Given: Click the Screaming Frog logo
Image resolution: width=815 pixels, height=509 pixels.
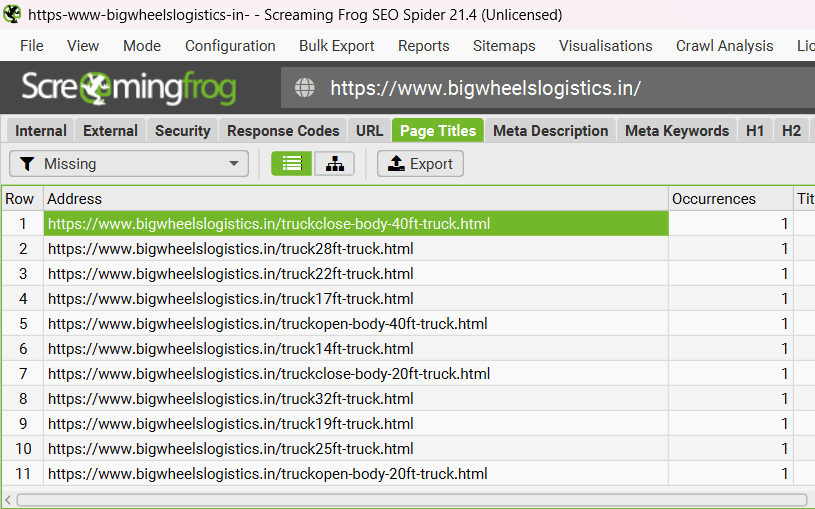Looking at the screenshot, I should click(x=129, y=87).
